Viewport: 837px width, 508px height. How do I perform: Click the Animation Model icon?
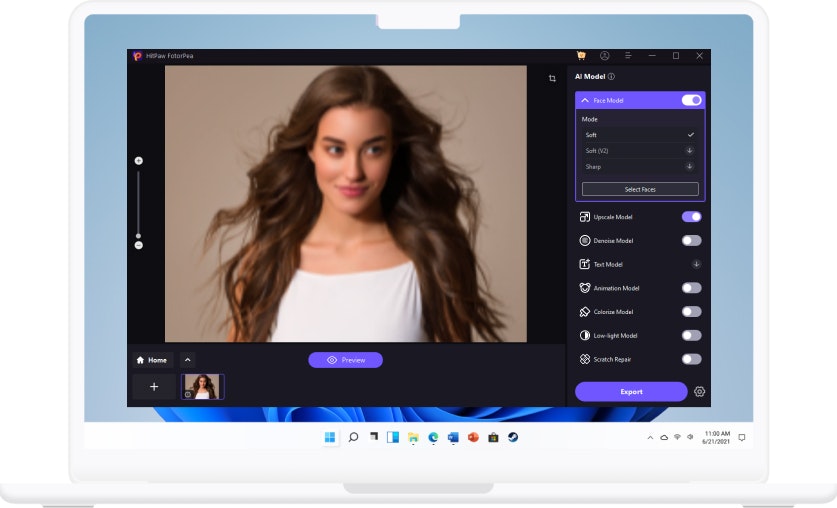point(585,288)
